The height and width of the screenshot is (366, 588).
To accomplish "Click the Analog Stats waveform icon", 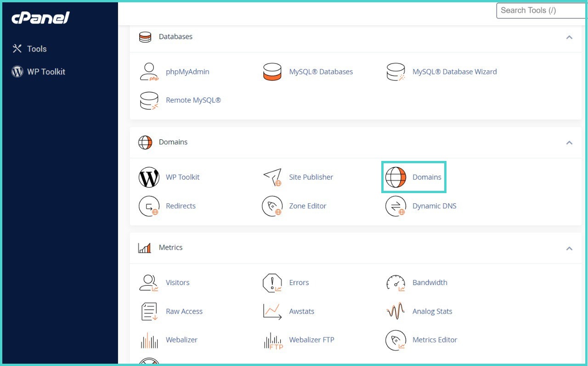I will coord(396,311).
